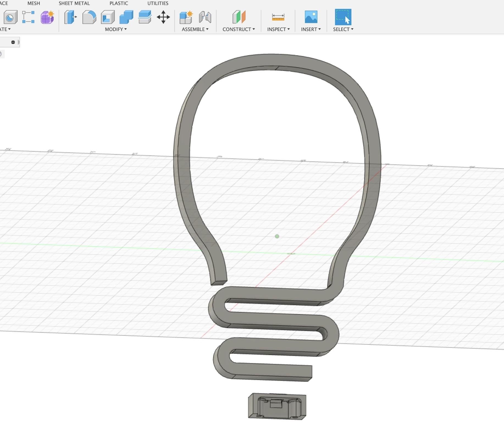This screenshot has width=504, height=430.
Task: Activate the Select tool
Action: tap(342, 17)
